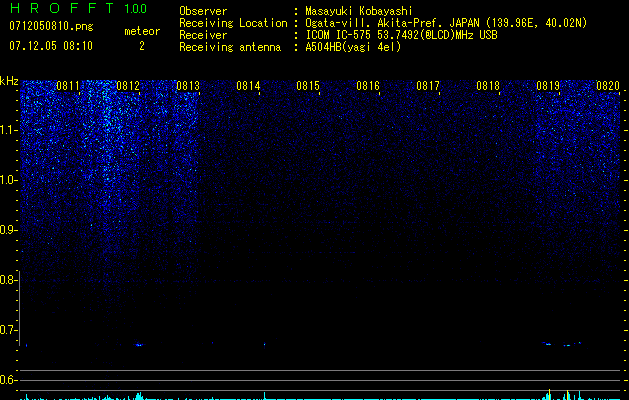Select the ICOM IC-575 receiver details
The width and height of the screenshot is (629, 400).
pos(401,35)
